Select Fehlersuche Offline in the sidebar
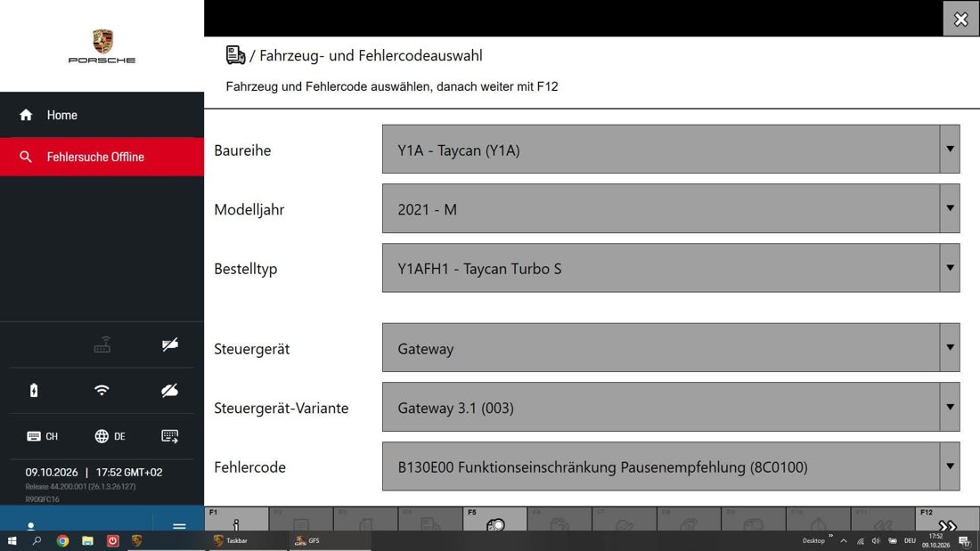Viewport: 980px width, 551px height. click(x=102, y=157)
